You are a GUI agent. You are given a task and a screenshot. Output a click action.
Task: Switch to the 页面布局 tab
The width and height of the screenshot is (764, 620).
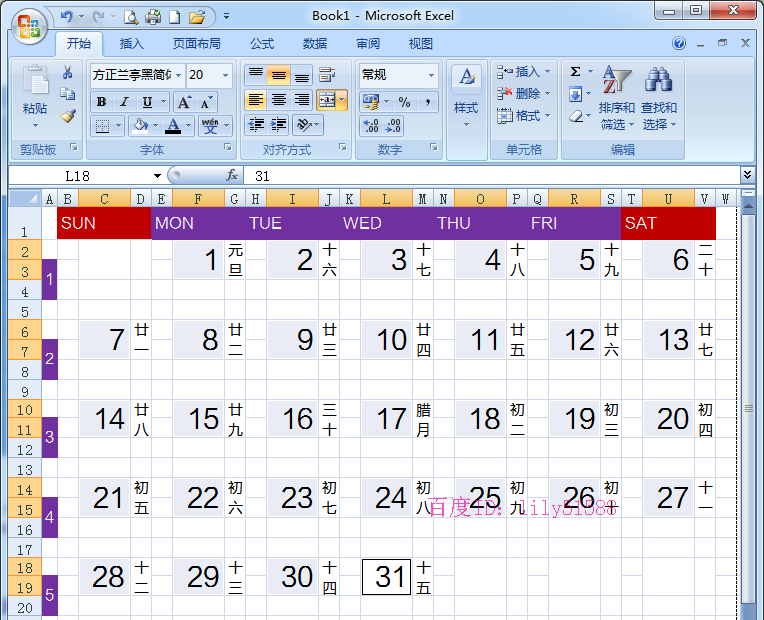pos(196,44)
